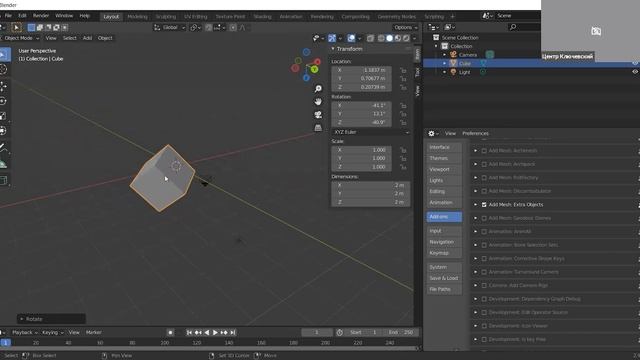The width and height of the screenshot is (640, 360).
Task: Uncheck Add Mesh: Extra Objects add-on
Action: (484, 204)
